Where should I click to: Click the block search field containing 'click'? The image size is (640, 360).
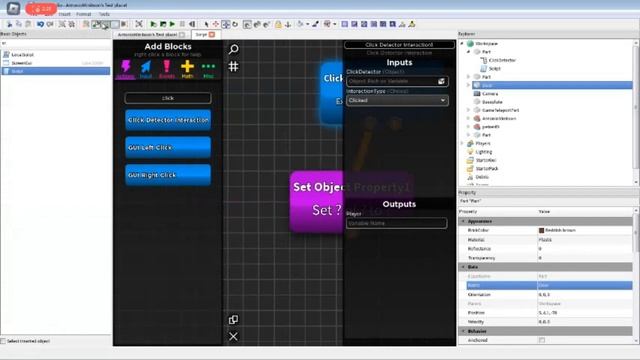(x=168, y=98)
